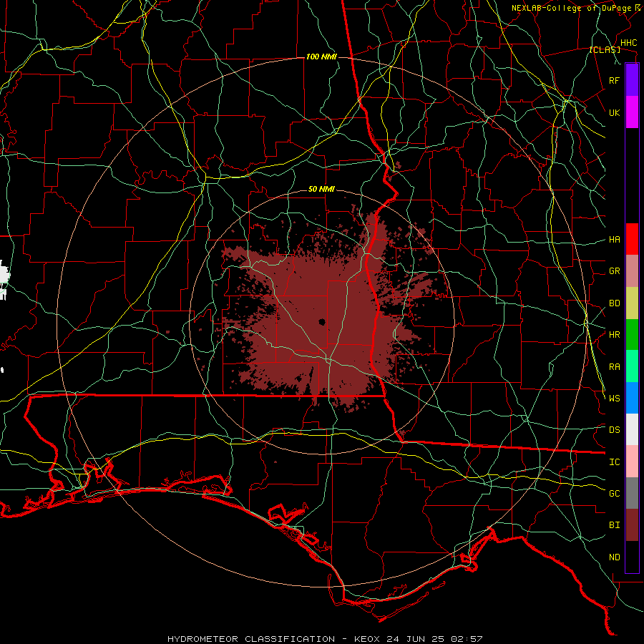Click the RF purple legend swatch
Screen dimensions: 644x644
632,80
